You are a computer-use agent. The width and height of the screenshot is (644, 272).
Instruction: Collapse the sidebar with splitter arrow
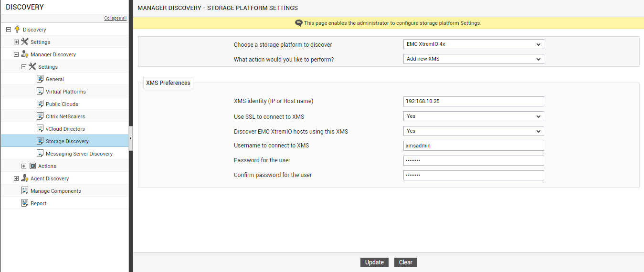click(x=131, y=138)
